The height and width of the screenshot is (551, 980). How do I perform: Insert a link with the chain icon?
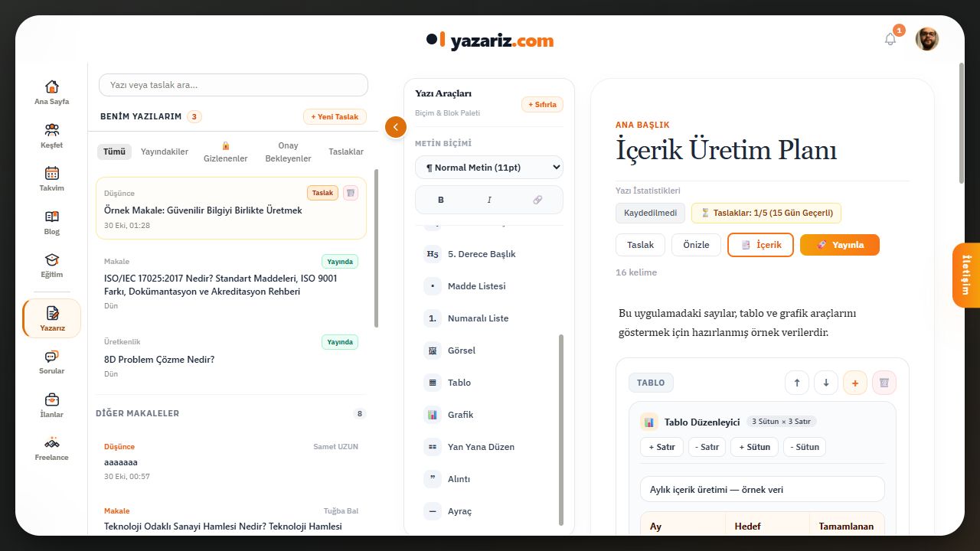tap(537, 200)
